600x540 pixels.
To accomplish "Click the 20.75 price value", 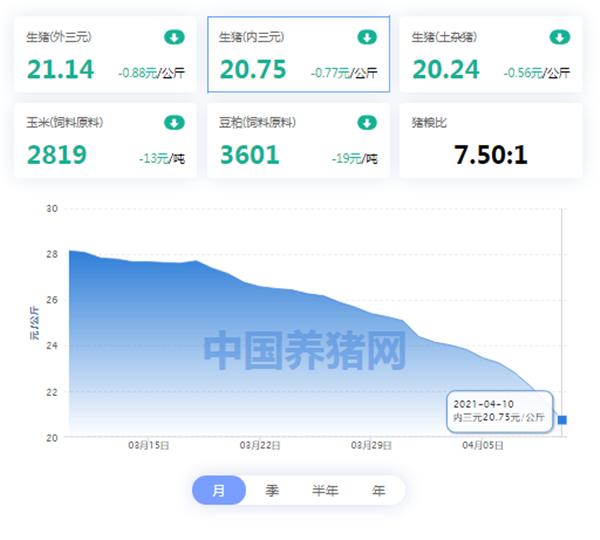I will click(253, 70).
